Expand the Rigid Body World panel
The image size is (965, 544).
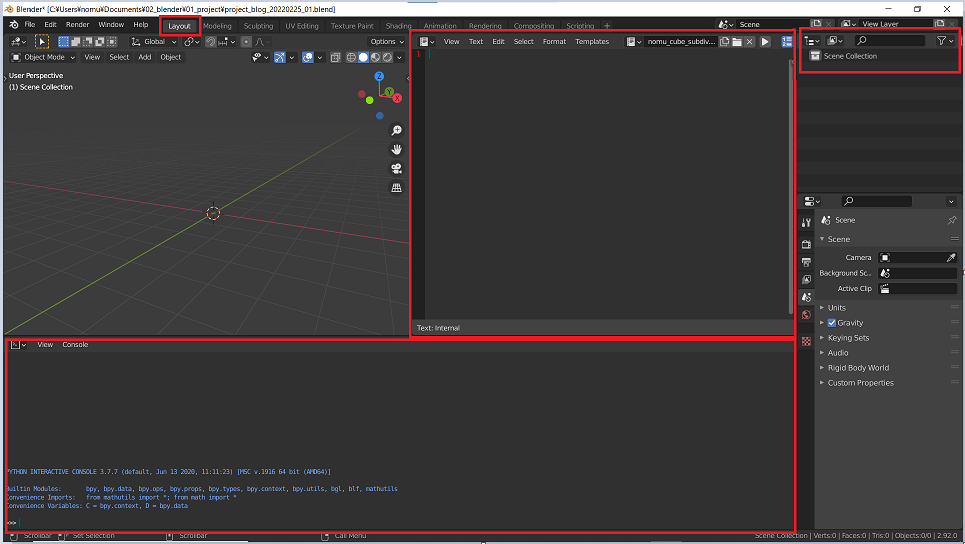pos(858,368)
